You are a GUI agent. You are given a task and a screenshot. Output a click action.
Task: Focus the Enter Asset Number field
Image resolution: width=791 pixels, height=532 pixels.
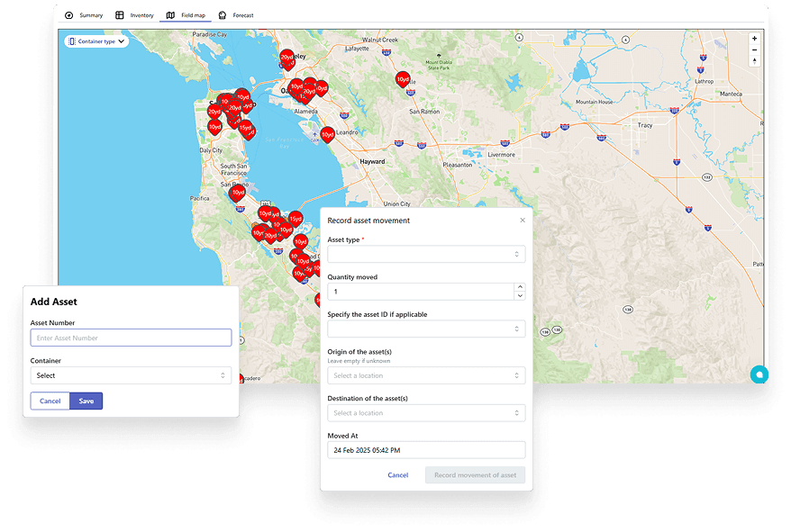click(x=131, y=338)
